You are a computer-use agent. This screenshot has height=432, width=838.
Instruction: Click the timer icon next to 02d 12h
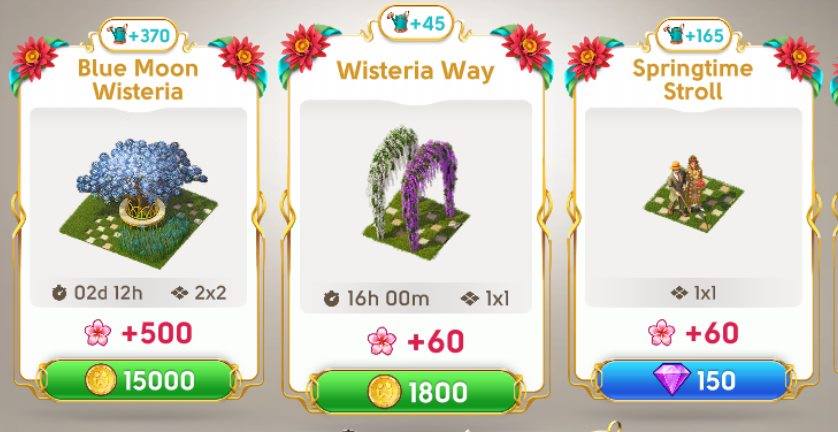tap(59, 293)
